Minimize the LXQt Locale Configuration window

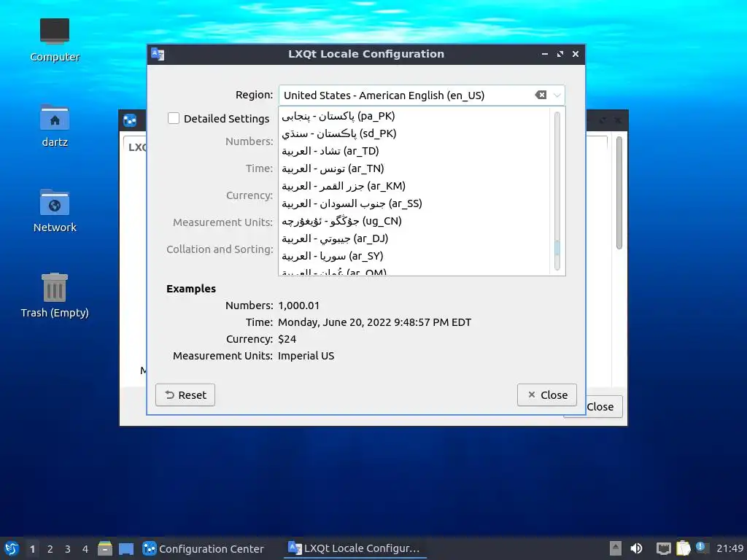pos(544,54)
